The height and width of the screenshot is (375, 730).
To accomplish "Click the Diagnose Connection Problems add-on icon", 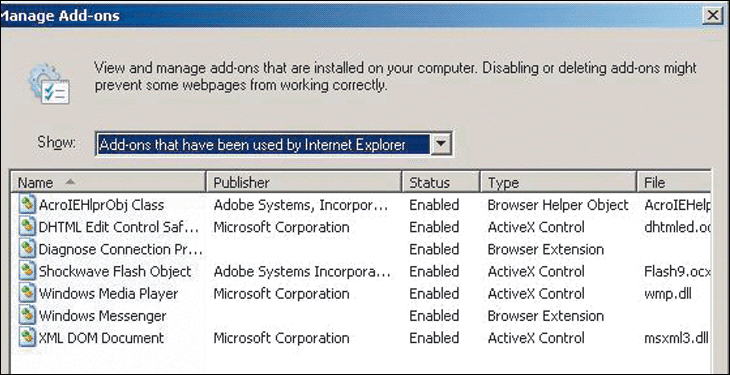I will pyautogui.click(x=27, y=249).
